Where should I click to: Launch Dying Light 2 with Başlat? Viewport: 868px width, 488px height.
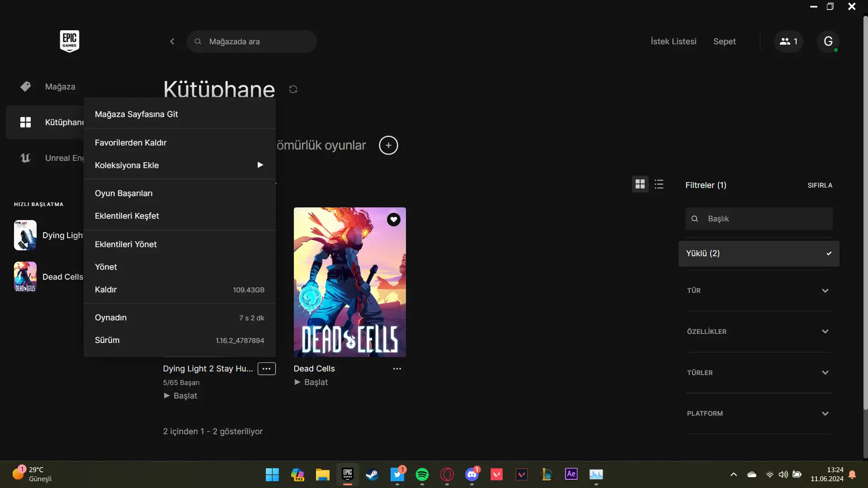click(180, 396)
